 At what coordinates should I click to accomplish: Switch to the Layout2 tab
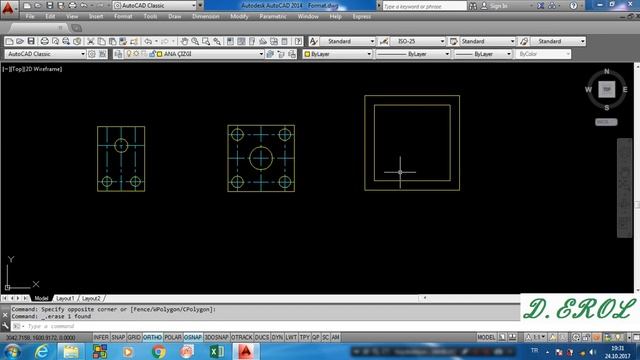point(91,298)
